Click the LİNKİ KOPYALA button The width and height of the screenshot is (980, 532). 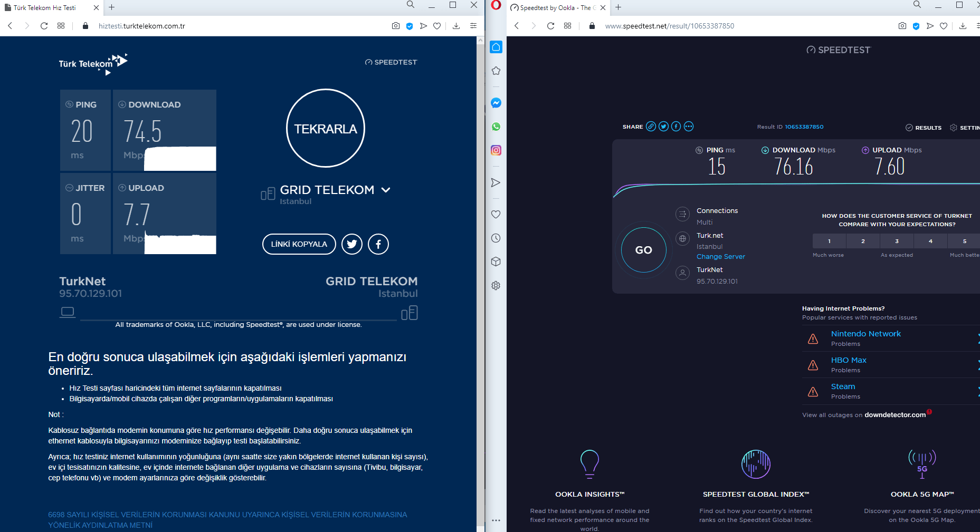[299, 244]
